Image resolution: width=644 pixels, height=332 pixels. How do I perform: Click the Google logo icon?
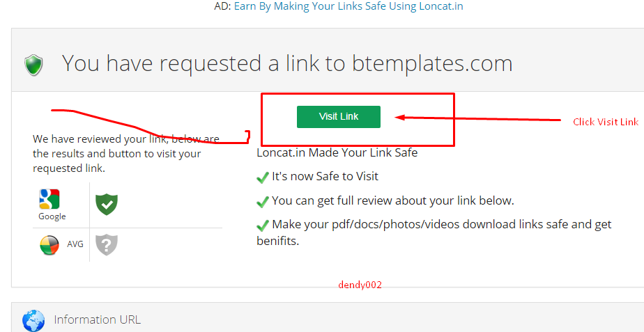49,199
